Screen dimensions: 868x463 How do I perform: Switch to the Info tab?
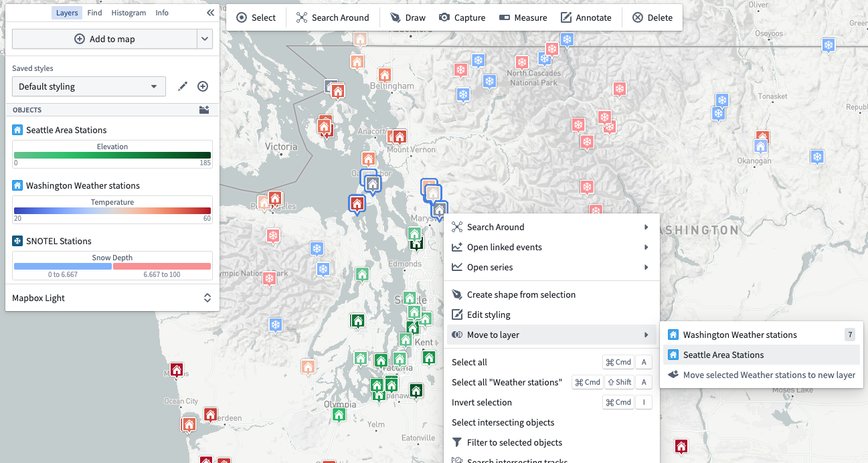pyautogui.click(x=162, y=13)
